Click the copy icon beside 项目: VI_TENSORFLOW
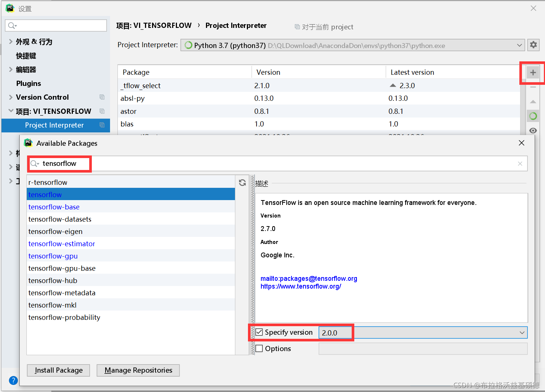Viewport: 545px width, 392px height. (x=102, y=111)
